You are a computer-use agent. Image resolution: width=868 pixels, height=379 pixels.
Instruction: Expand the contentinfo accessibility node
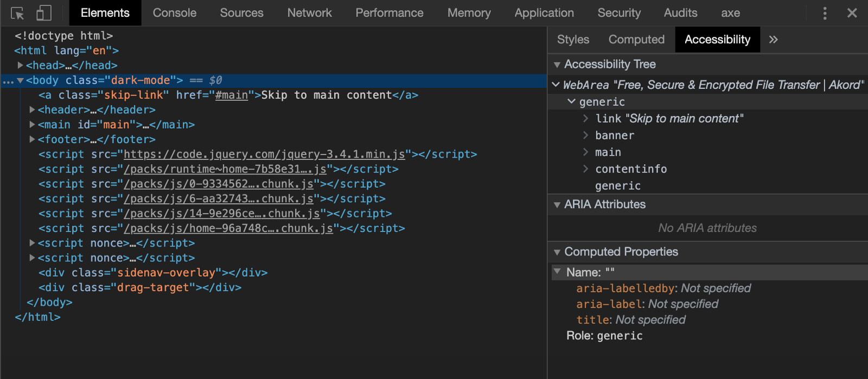(585, 169)
